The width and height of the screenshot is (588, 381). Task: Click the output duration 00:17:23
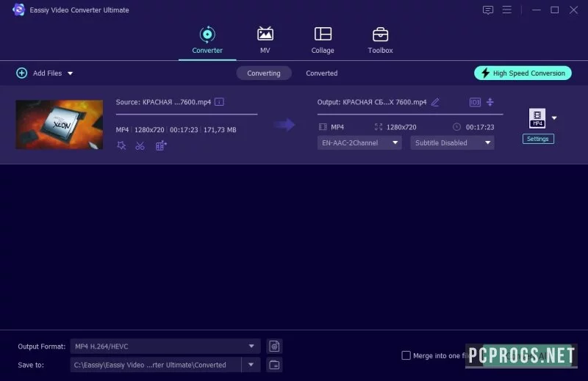pos(480,127)
